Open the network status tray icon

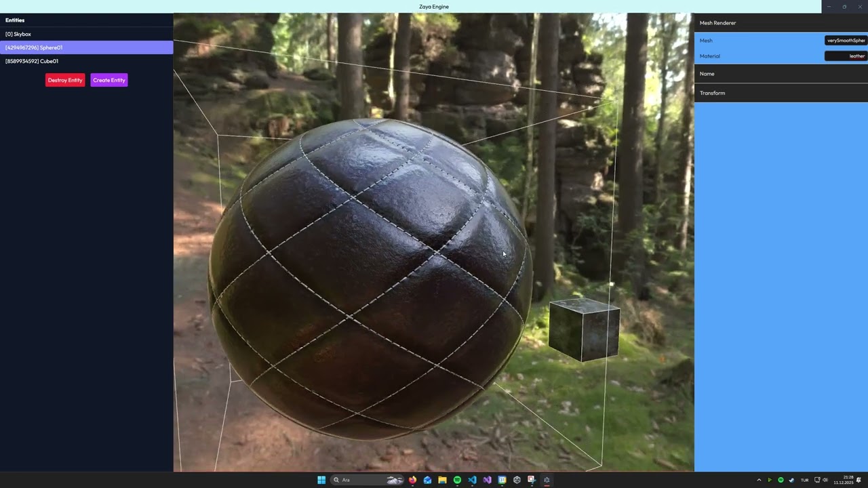[817, 480]
